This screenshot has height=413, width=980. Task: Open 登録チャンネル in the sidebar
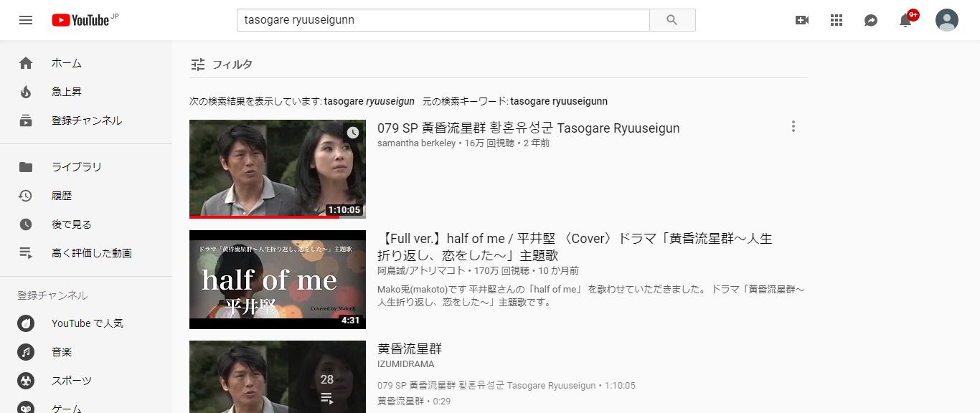pyautogui.click(x=86, y=120)
